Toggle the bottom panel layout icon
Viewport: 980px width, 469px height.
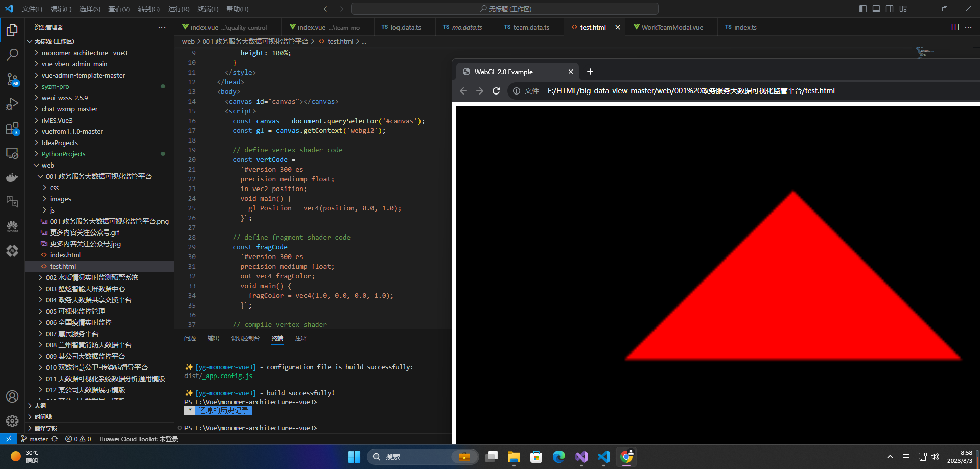[876, 9]
